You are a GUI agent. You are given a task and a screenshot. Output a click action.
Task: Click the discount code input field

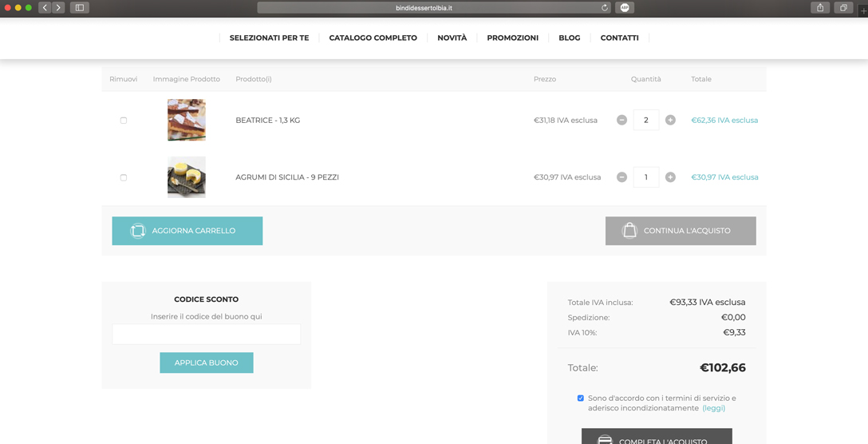[x=207, y=335]
